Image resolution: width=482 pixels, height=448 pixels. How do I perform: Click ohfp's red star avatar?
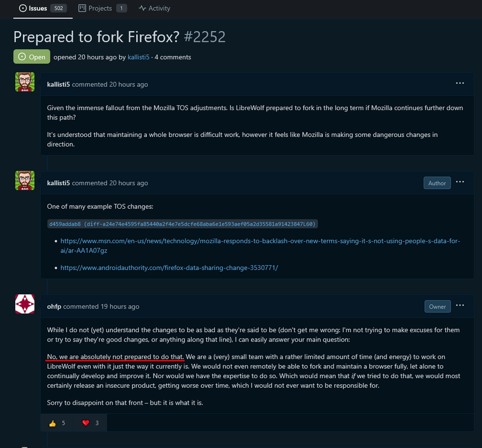(x=25, y=304)
